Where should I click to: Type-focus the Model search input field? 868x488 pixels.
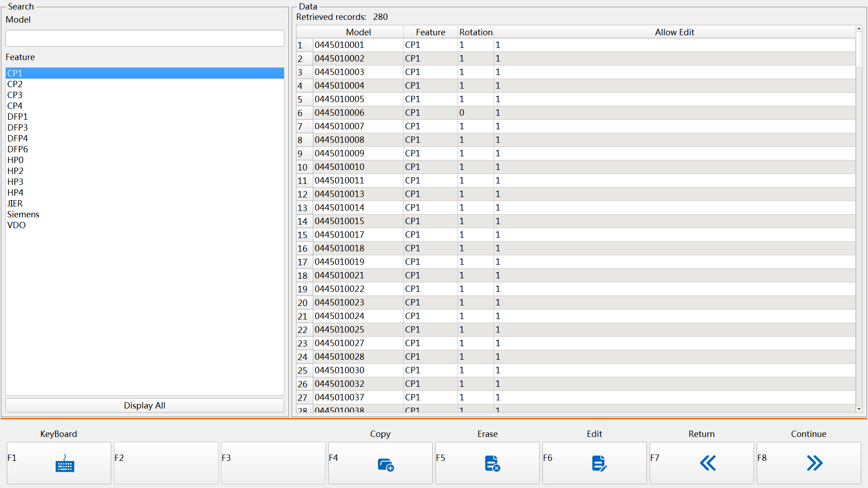[145, 38]
